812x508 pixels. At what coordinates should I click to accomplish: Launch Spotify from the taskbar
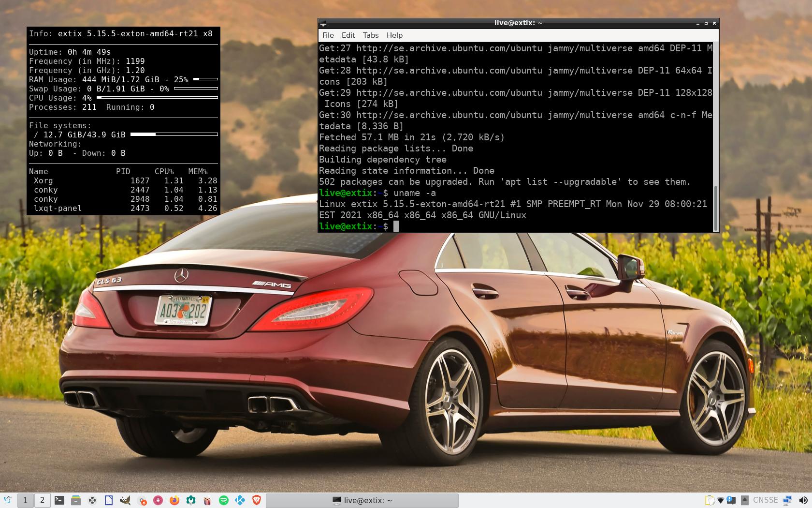pos(224,500)
